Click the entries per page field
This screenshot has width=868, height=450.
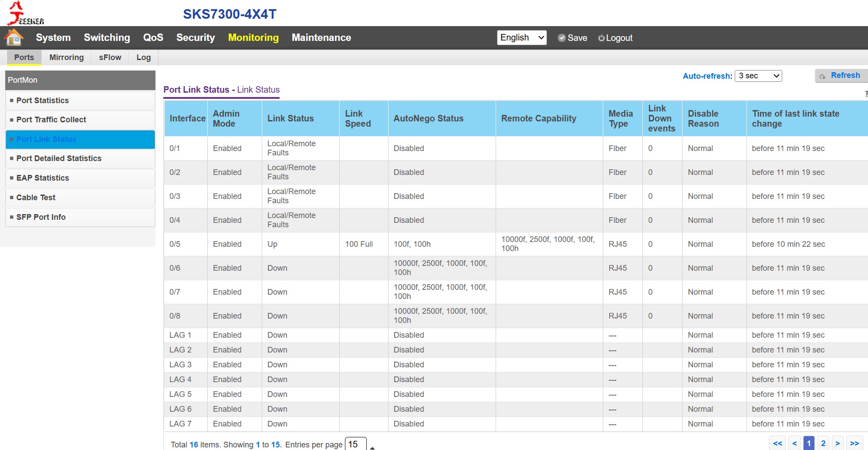(x=355, y=444)
